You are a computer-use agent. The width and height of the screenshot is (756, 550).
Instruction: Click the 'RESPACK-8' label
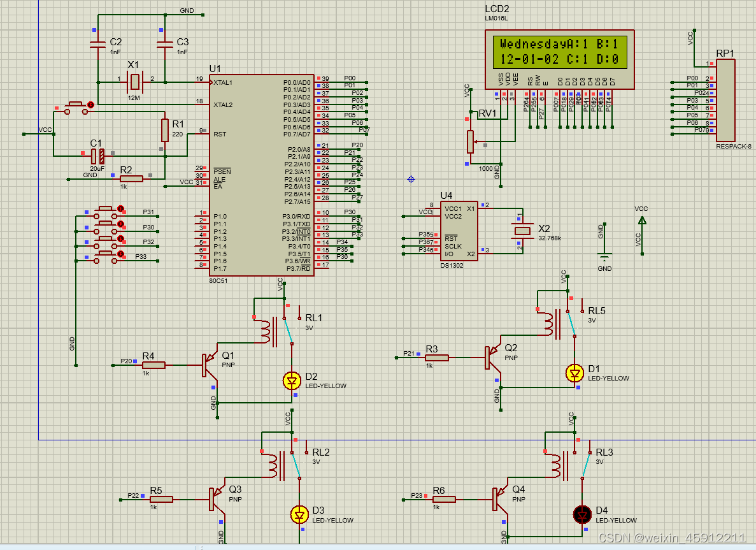pos(733,146)
